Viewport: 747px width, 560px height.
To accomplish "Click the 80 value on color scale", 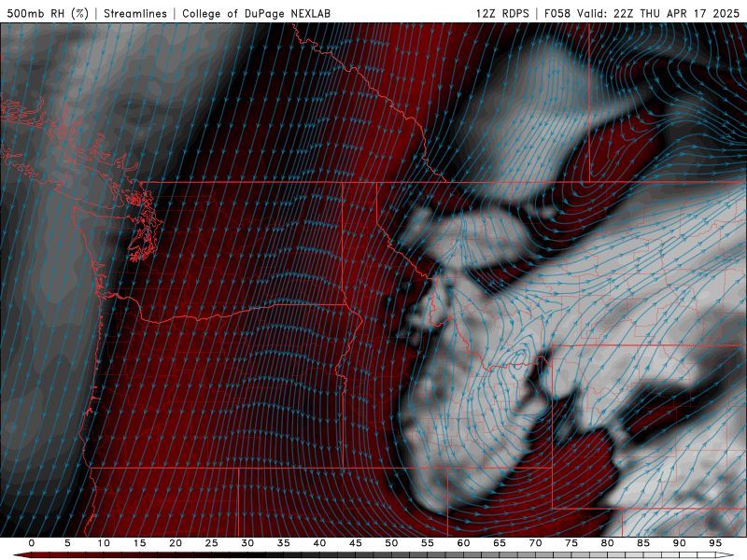I will point(608,543).
